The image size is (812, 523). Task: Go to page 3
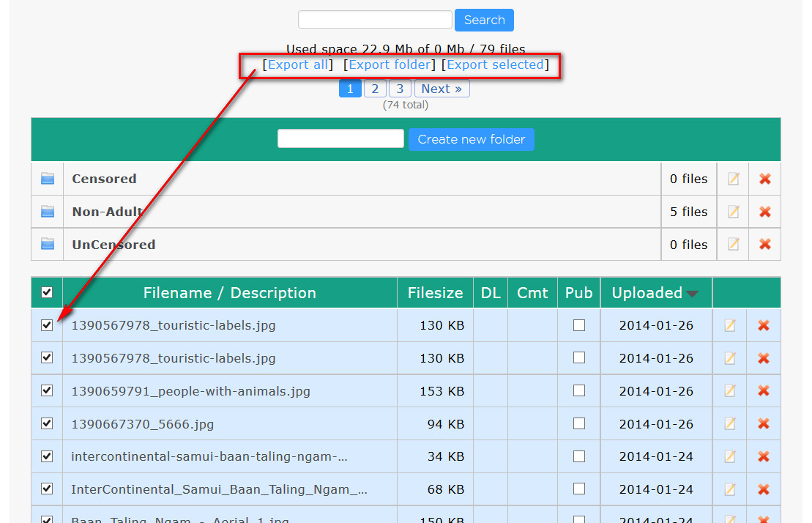[400, 89]
